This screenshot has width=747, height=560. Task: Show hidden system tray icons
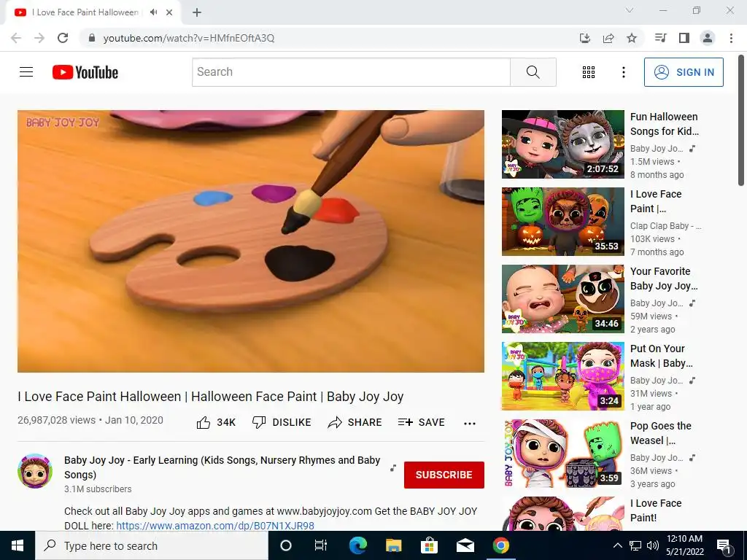click(617, 545)
